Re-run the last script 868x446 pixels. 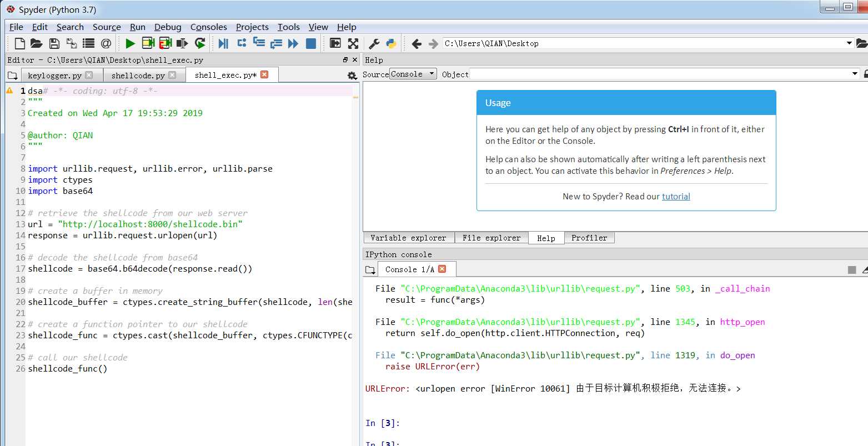[x=200, y=43]
